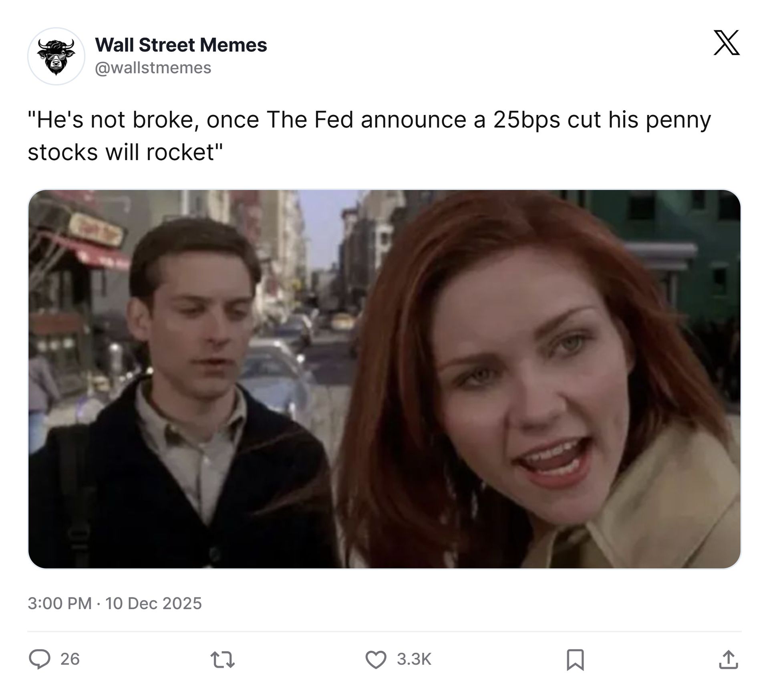The image size is (769, 700).
Task: Click the "25bps" word in the tweet
Action: pos(527,120)
